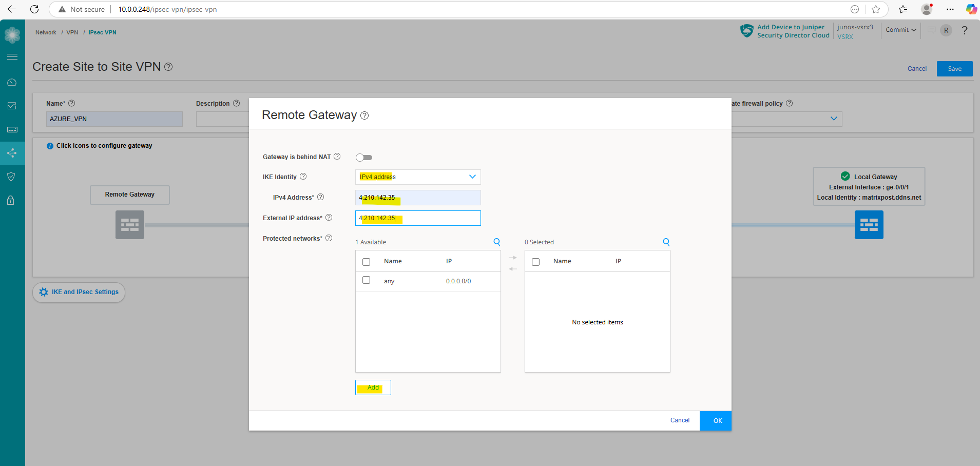Open the Dashboard gauge sidebar icon
The width and height of the screenshot is (980, 466).
12,82
